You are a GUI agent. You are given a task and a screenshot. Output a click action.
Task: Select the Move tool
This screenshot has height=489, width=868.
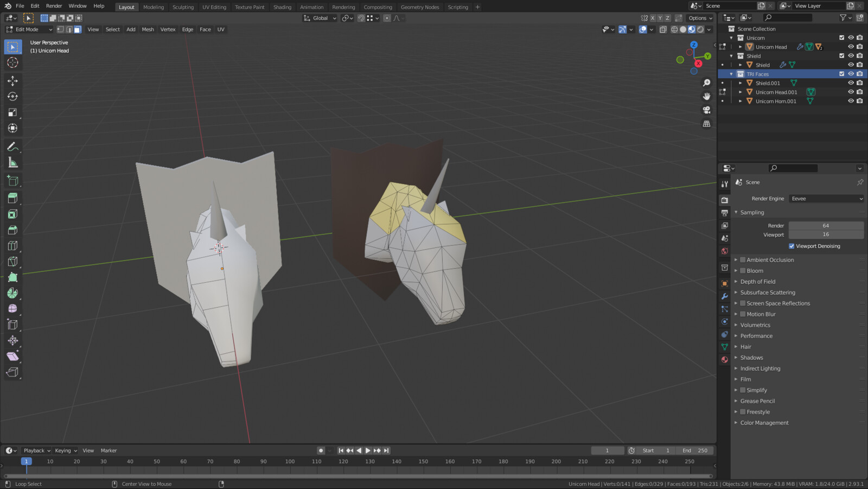point(12,81)
